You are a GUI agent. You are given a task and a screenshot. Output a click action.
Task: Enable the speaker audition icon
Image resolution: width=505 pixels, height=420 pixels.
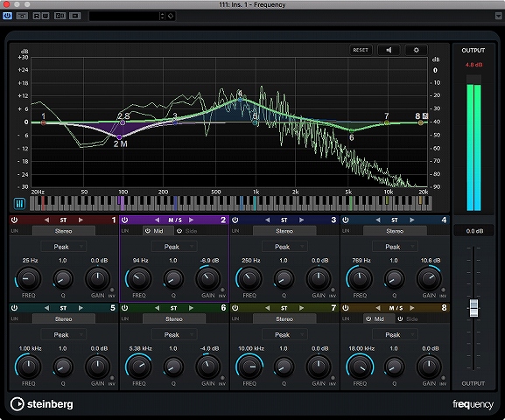tap(389, 50)
